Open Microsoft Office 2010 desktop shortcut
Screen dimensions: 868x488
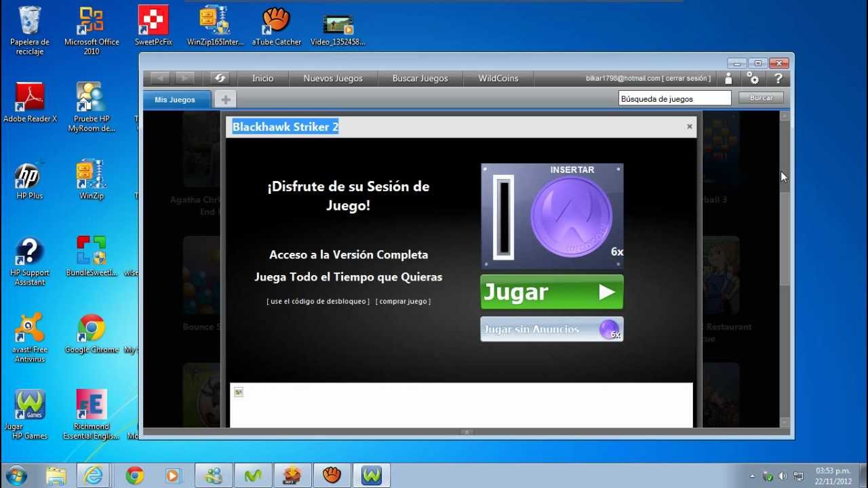click(x=92, y=30)
